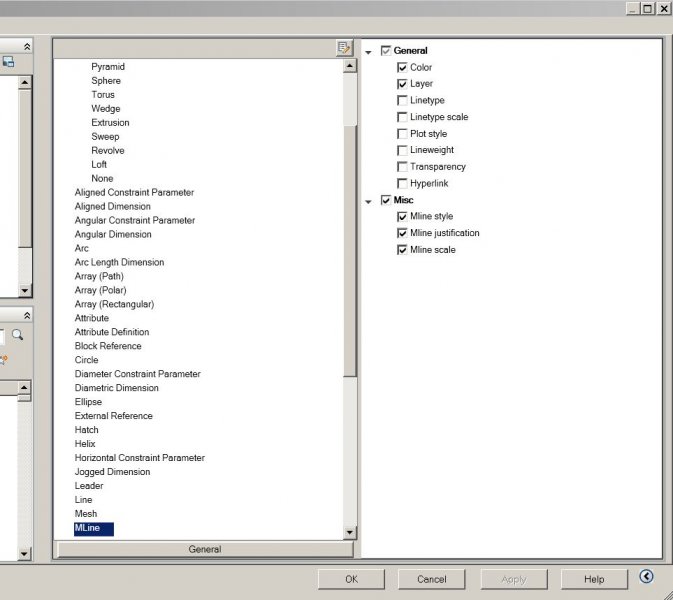Select Array (Rectangular)
This screenshot has height=600, width=673.
[x=114, y=304]
